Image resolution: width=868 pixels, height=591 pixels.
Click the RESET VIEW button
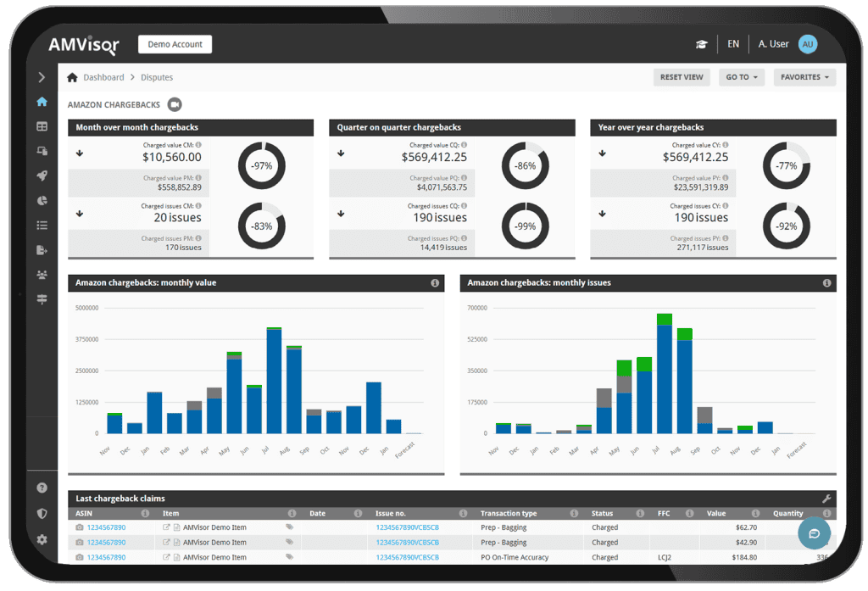[x=682, y=77]
